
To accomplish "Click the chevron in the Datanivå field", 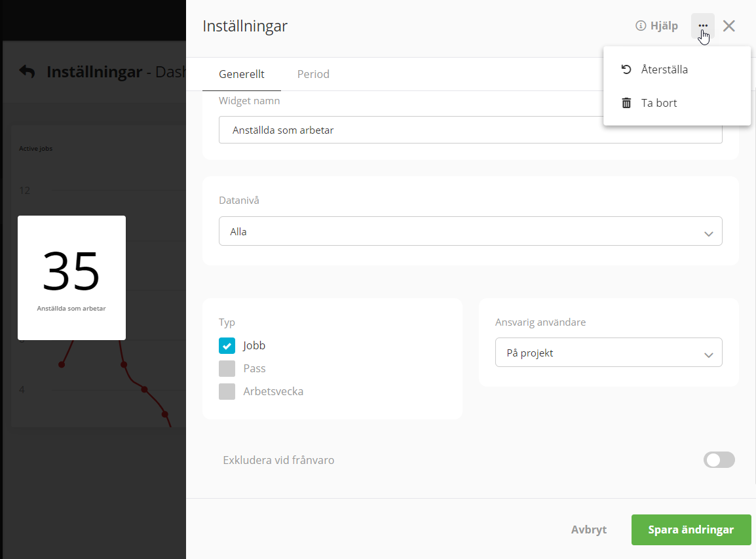I will [x=708, y=233].
